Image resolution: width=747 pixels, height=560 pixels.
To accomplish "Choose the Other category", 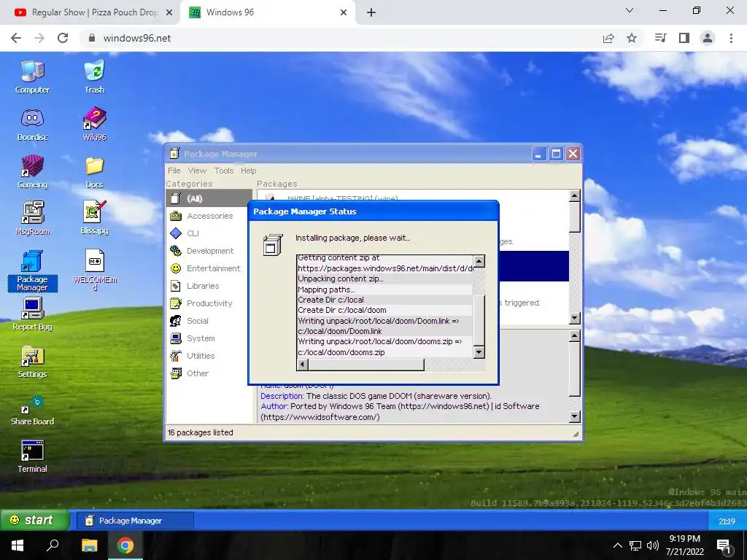I will tap(209, 373).
